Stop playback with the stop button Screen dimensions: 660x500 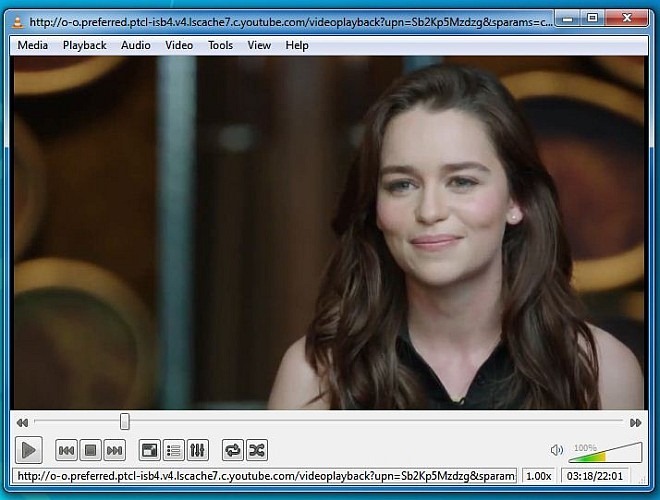click(x=90, y=451)
